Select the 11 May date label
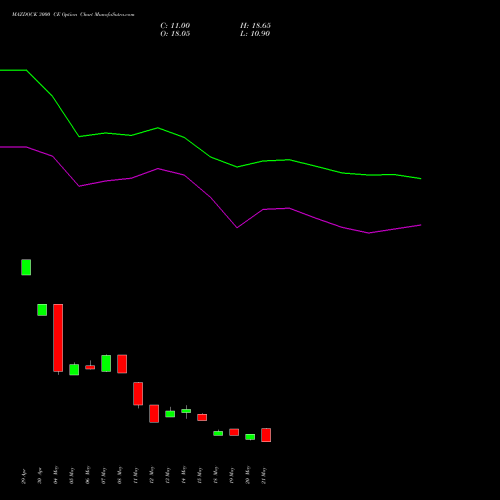The width and height of the screenshot is (500, 500). [x=136, y=475]
